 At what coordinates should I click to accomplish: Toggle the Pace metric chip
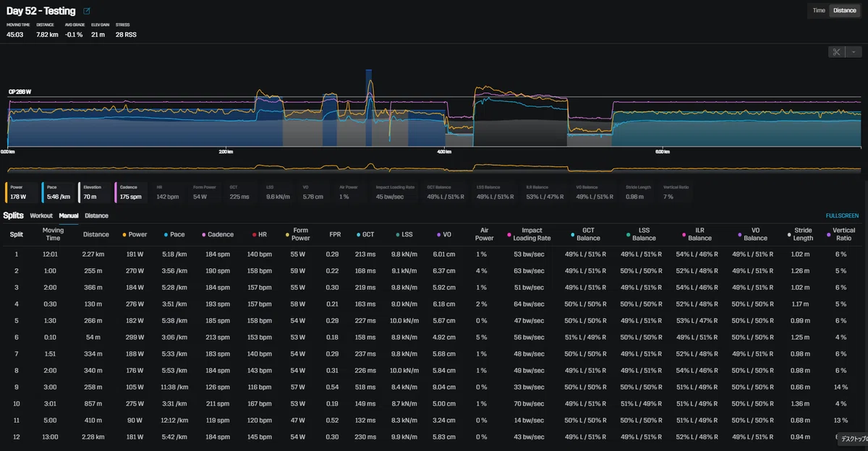59,192
